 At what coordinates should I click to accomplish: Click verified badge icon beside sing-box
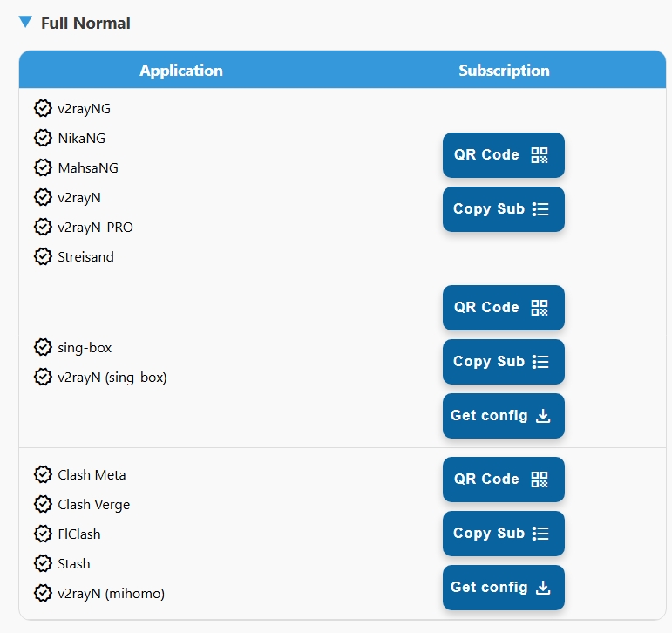click(x=43, y=347)
